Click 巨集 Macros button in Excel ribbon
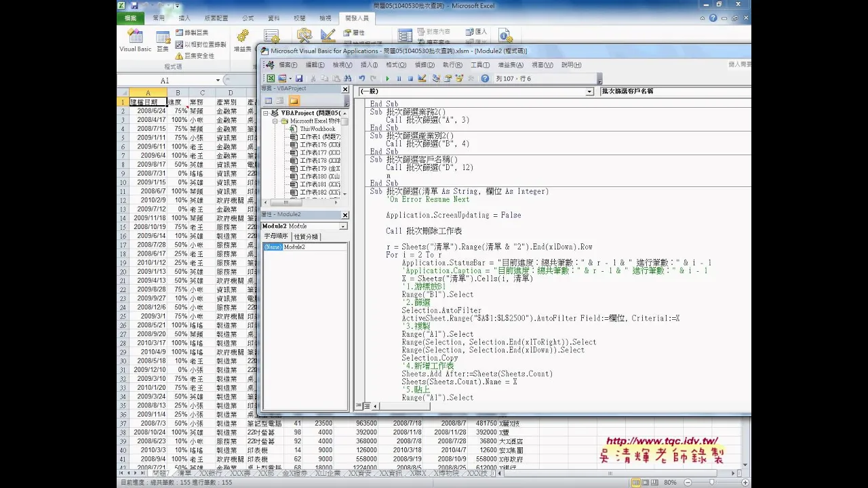 163,41
